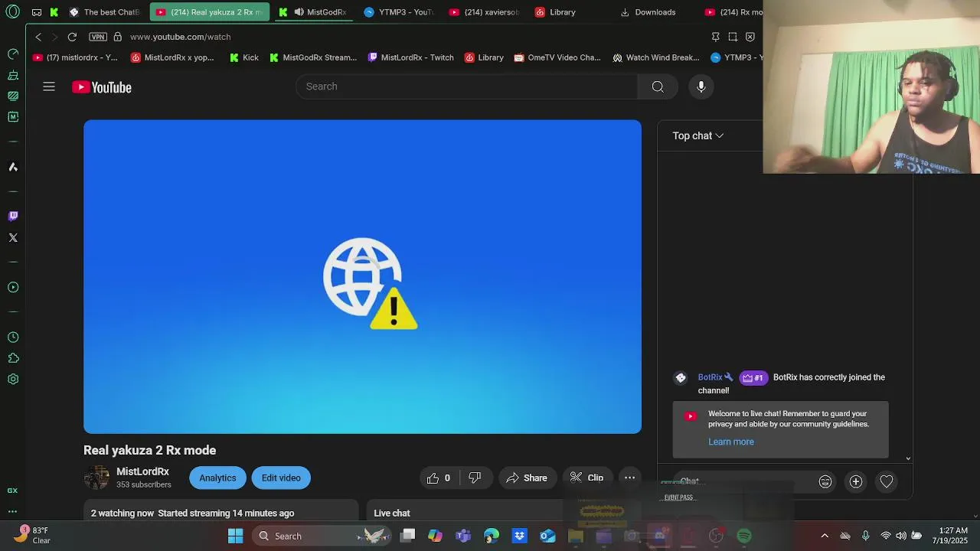The height and width of the screenshot is (551, 980).
Task: Open GX Corner at the sidebar bottom
Action: (x=13, y=491)
